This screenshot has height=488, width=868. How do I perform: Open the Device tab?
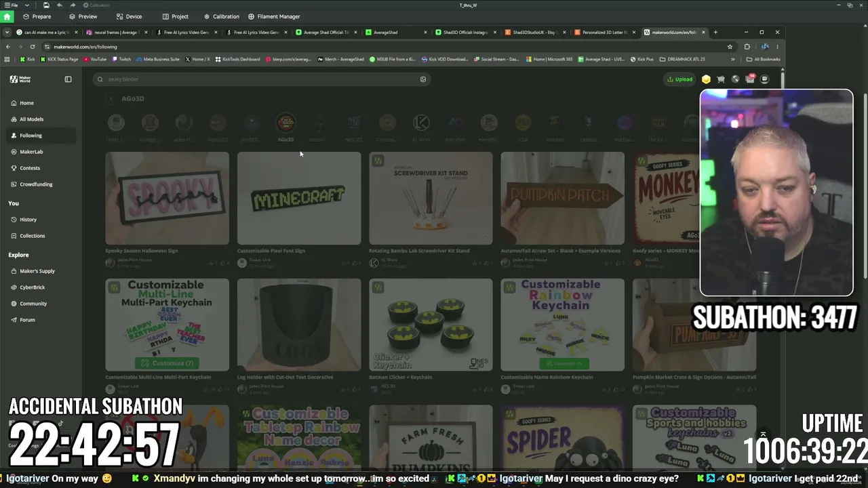pyautogui.click(x=129, y=16)
